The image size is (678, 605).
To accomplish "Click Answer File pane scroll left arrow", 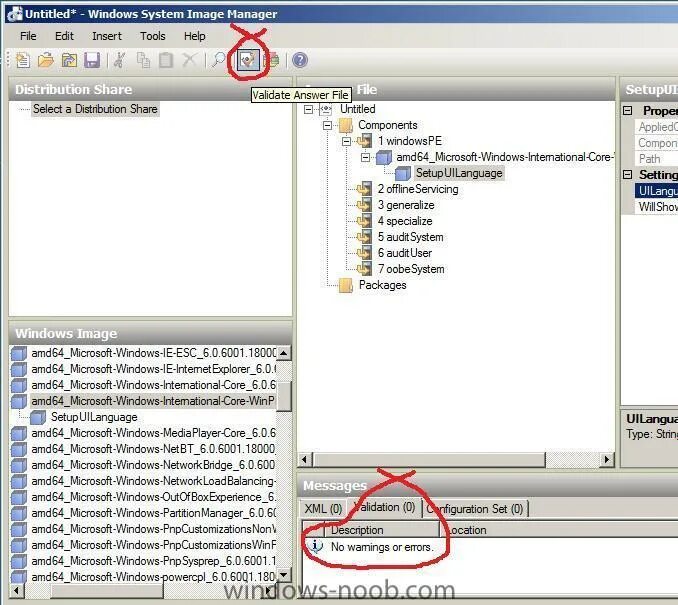I will pos(305,459).
